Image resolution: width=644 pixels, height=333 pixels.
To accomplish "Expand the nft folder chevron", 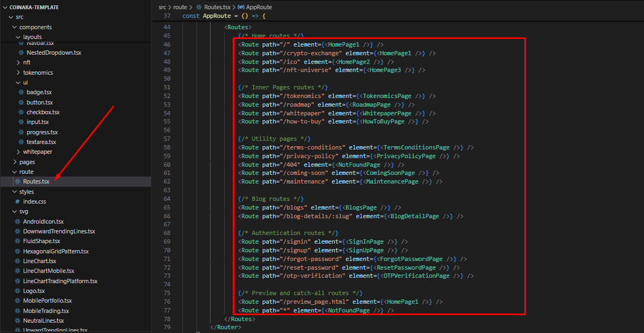I will pos(18,62).
